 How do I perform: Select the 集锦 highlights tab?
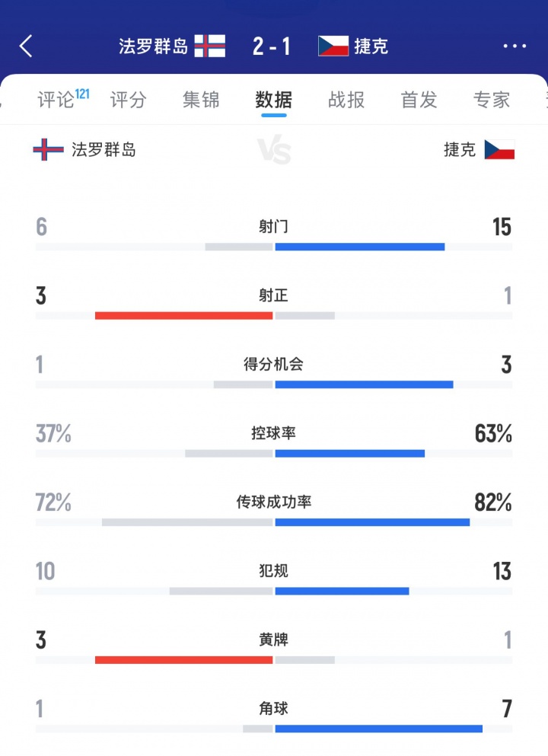tap(201, 100)
